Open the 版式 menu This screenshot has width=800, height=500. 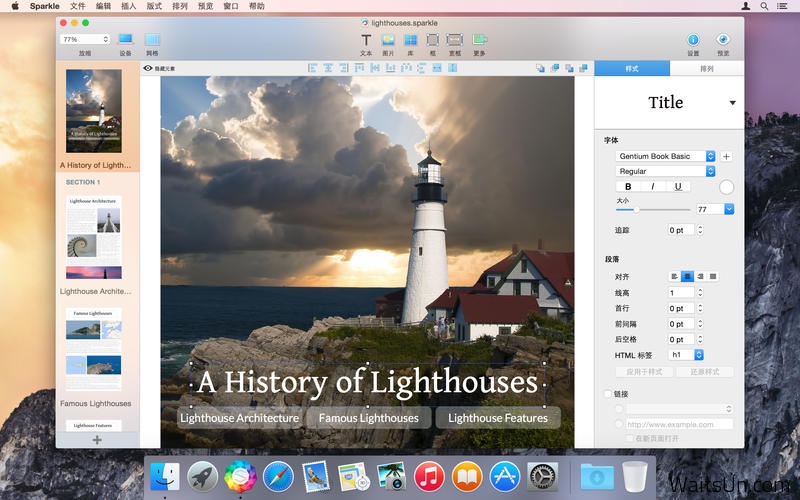tap(154, 6)
